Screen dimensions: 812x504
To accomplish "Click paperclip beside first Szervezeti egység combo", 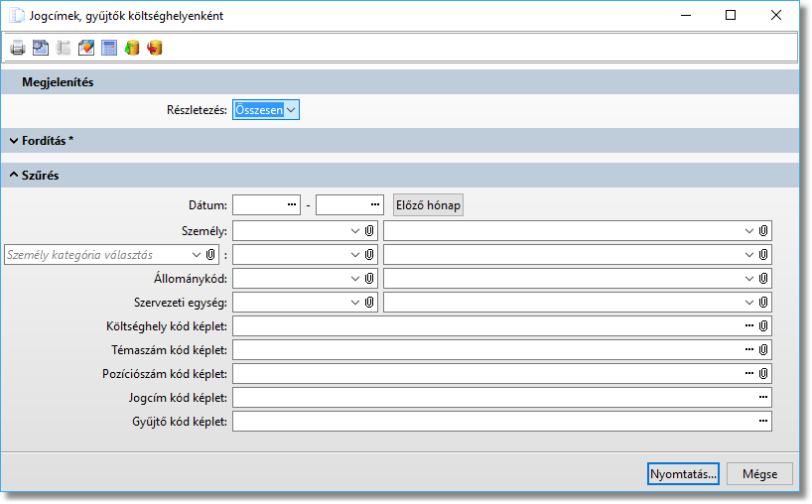I will pos(369,303).
